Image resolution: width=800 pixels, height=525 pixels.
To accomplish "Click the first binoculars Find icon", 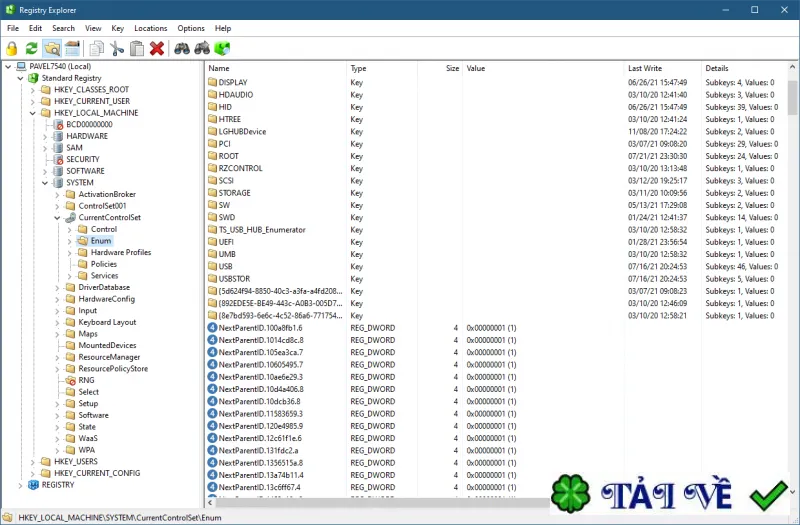I will click(x=182, y=48).
